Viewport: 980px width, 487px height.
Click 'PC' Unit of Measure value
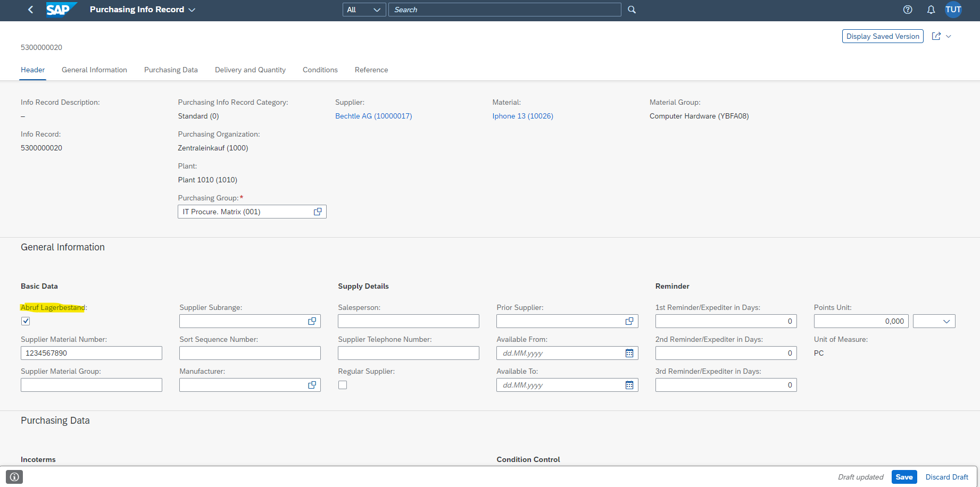click(819, 353)
